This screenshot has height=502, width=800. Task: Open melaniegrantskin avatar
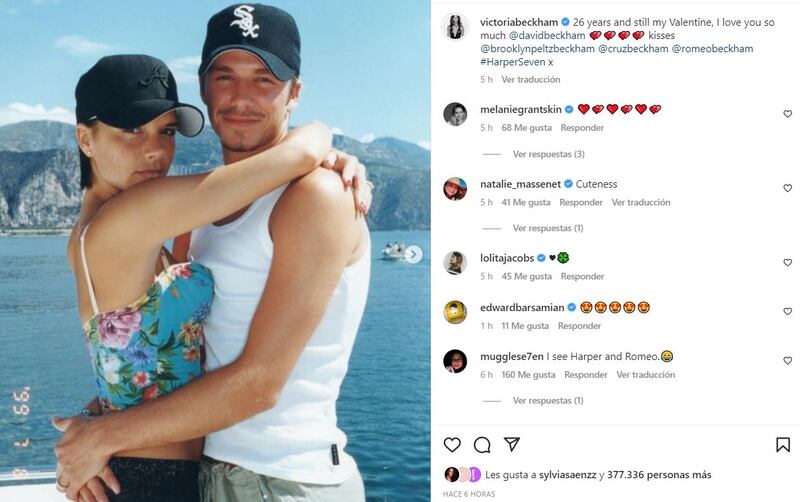(x=455, y=114)
